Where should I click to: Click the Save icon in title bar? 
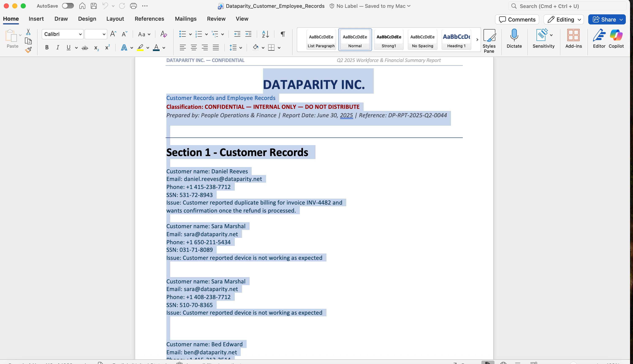pyautogui.click(x=94, y=6)
